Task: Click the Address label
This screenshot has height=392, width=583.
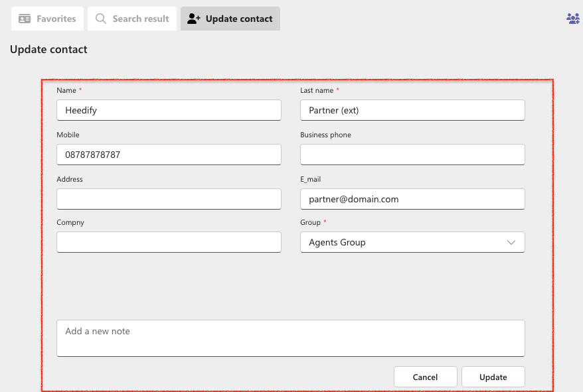Action: click(70, 179)
